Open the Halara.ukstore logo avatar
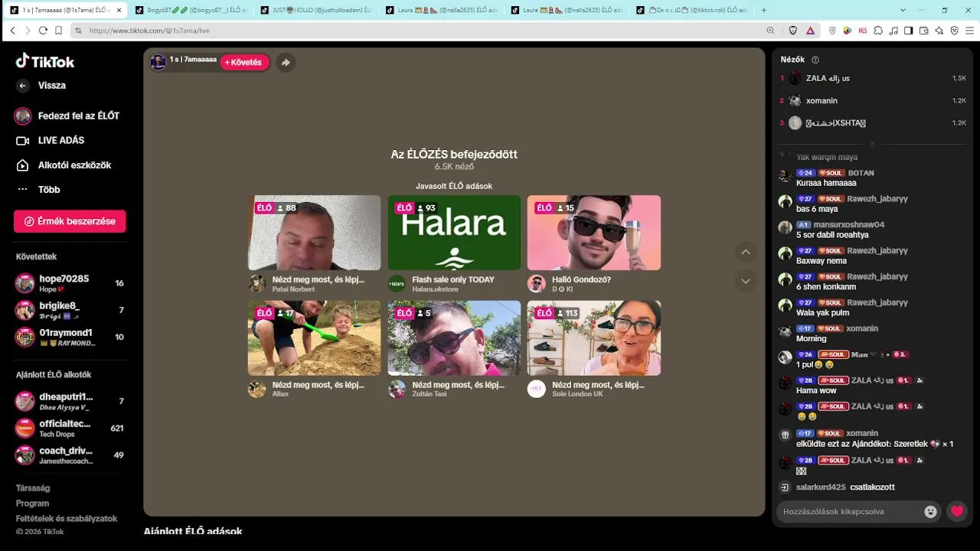980x551 pixels. click(x=397, y=284)
